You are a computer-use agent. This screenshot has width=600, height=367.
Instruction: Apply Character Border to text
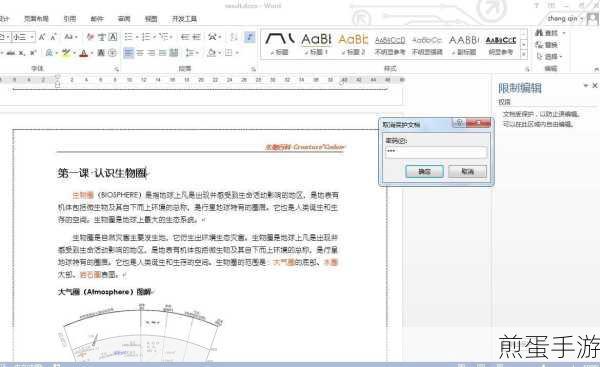point(113,37)
